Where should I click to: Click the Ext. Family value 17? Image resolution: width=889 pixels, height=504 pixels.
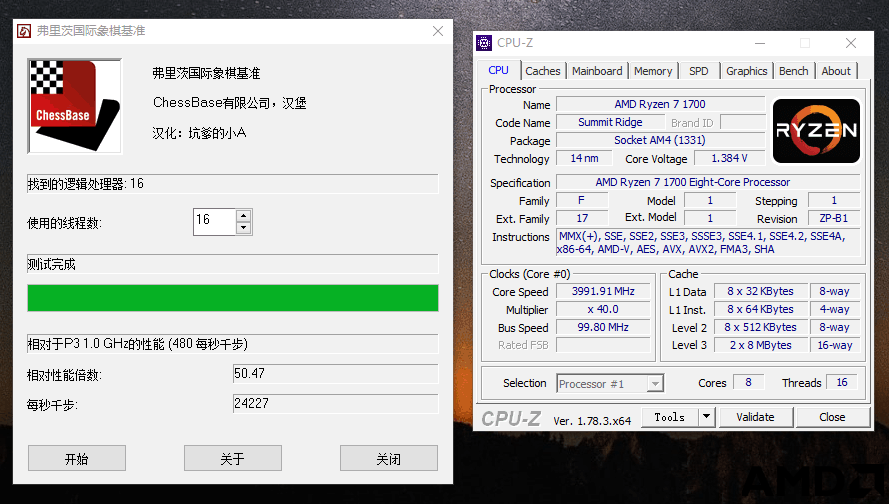[582, 218]
